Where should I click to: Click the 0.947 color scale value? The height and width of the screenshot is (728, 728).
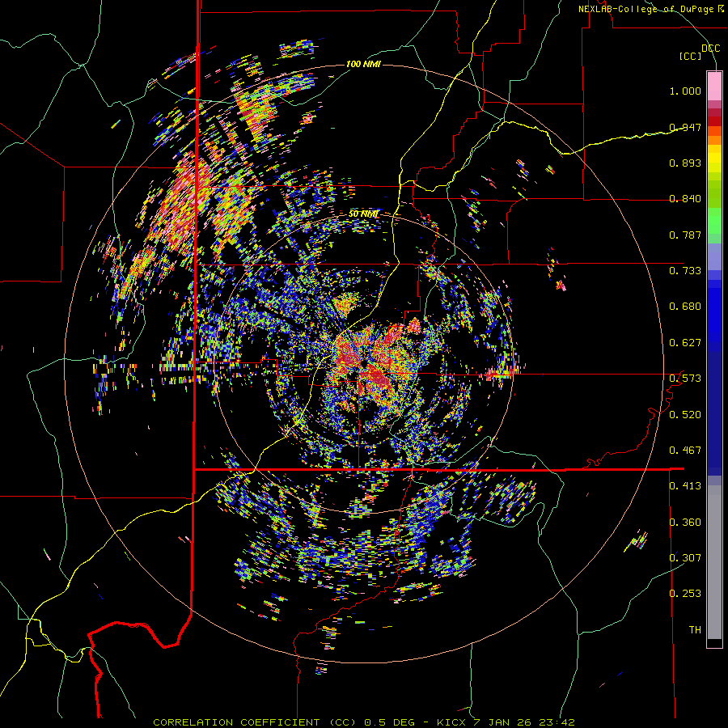tap(685, 127)
